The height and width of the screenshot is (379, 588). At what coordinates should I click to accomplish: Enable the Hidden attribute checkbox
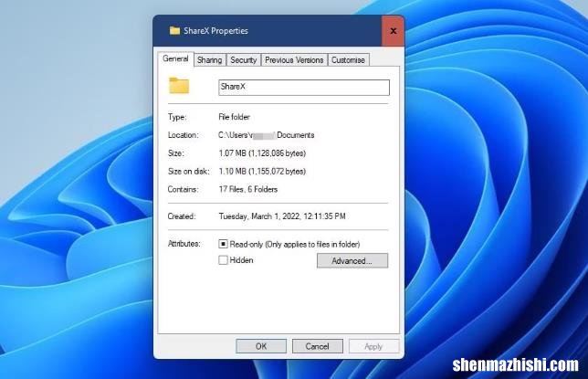pos(223,260)
